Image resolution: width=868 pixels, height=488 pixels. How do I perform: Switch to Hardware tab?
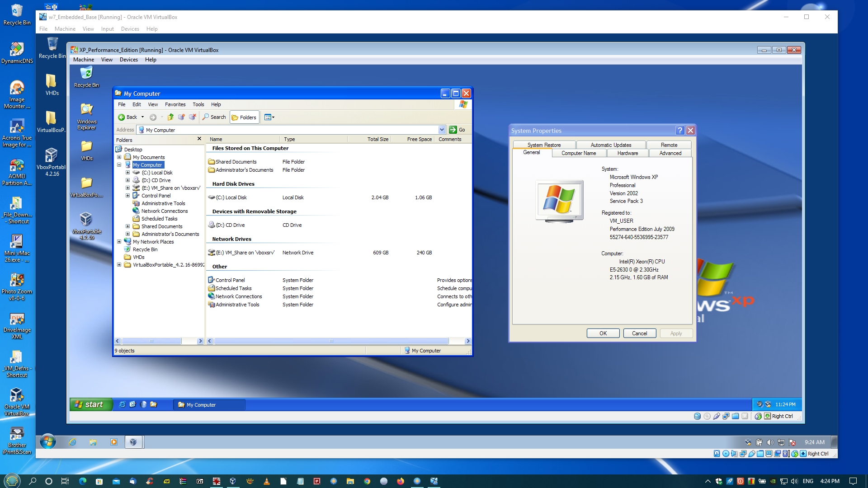click(627, 153)
